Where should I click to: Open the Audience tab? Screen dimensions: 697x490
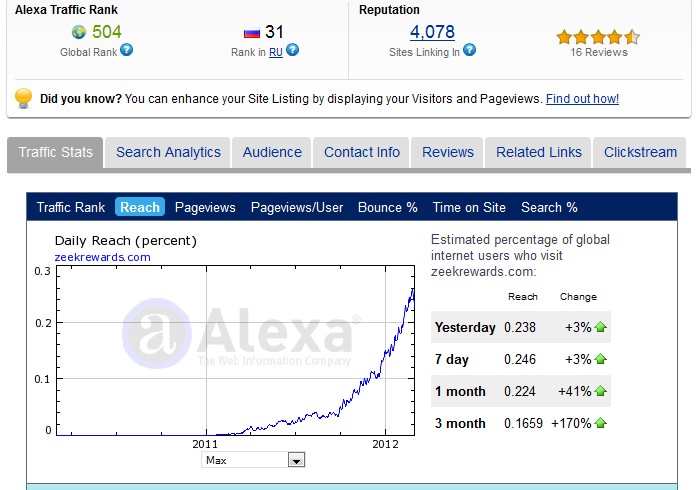pos(272,152)
